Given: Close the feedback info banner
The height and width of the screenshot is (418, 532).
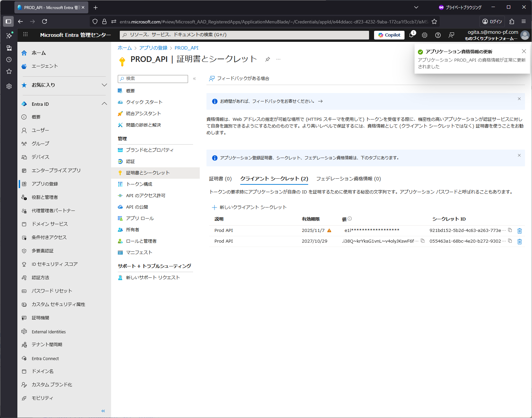Looking at the screenshot, I should point(519,99).
